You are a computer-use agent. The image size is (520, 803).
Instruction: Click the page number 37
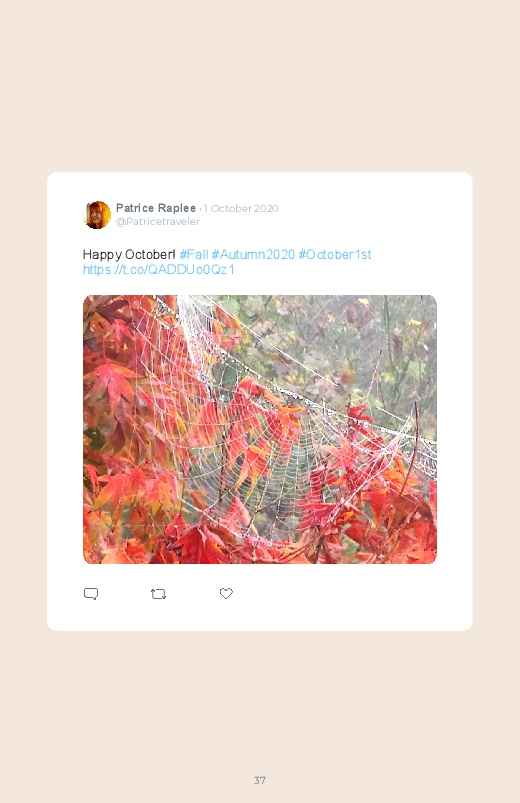point(260,780)
